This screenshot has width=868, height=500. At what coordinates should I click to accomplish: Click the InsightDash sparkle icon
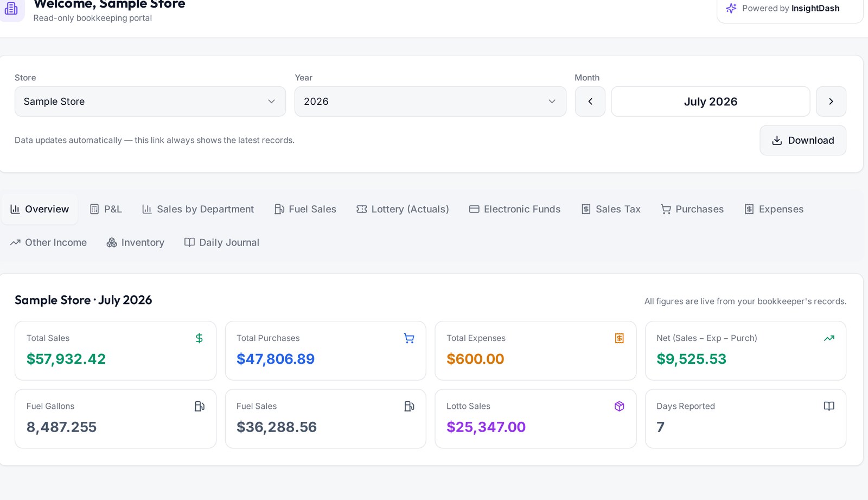tap(731, 8)
